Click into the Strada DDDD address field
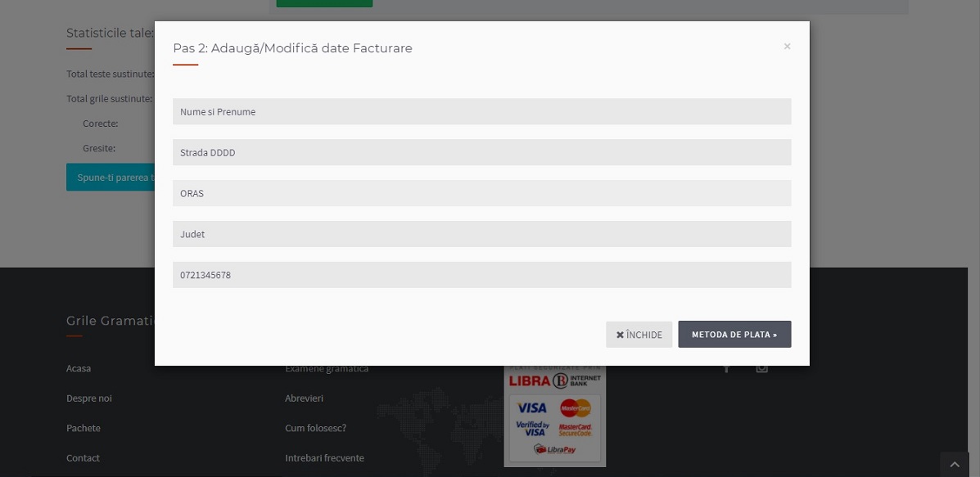The image size is (980, 477). [481, 152]
